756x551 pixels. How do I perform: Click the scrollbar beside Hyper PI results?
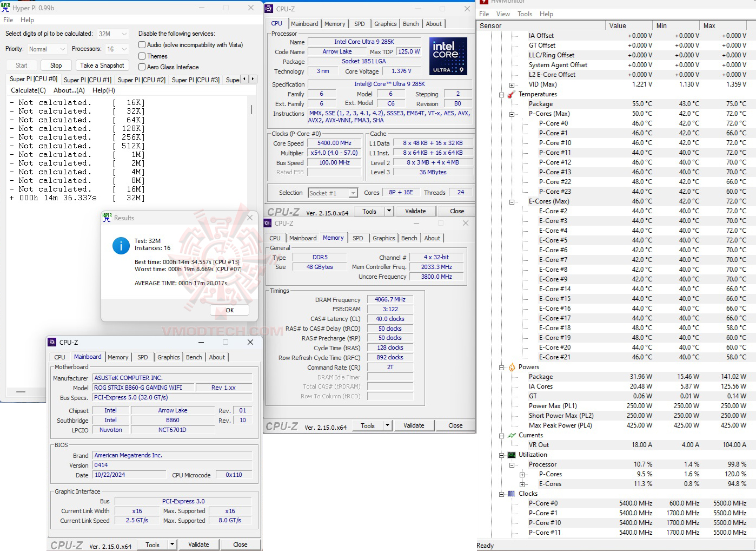250,110
